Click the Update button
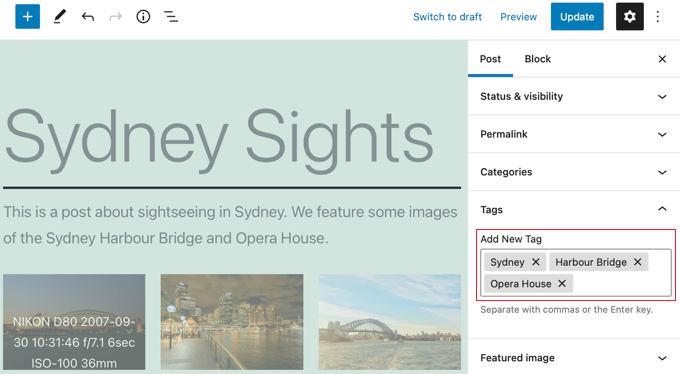680x374 pixels. [x=577, y=16]
